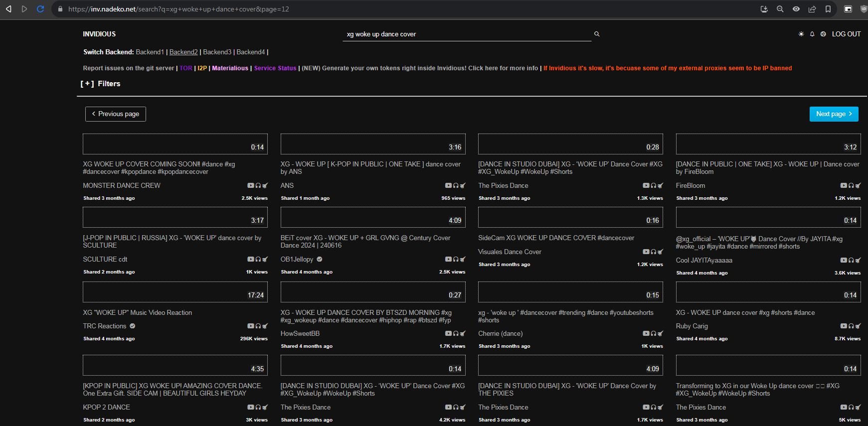Screen dimensions: 868x426
Task: Open BEiT cover Century Cover Dance title
Action: click(365, 242)
